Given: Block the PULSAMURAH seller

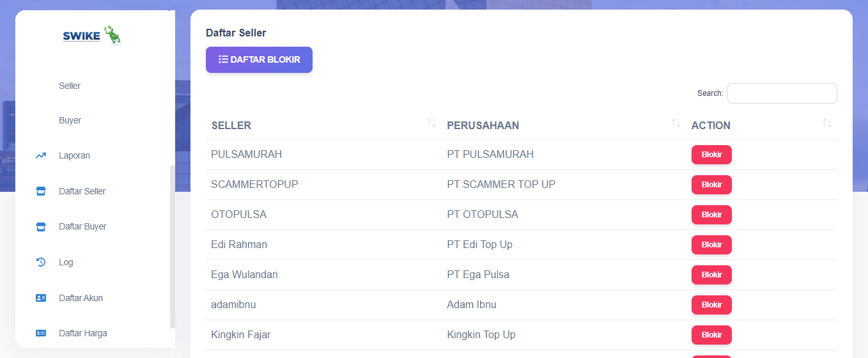Looking at the screenshot, I should pyautogui.click(x=711, y=155).
